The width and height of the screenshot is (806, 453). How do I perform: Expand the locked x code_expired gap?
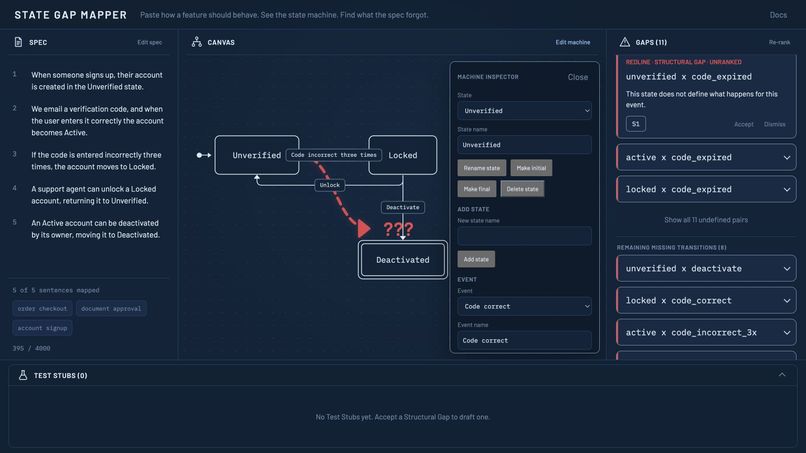coord(706,189)
